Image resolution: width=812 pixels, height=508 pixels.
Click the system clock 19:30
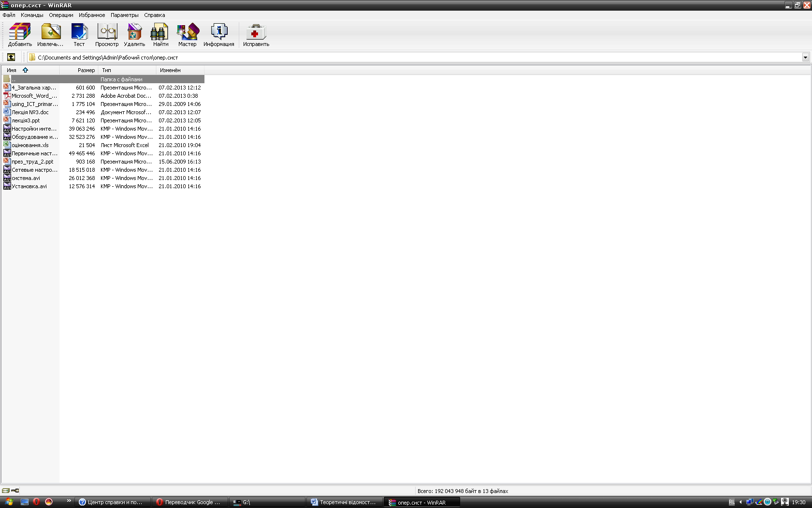click(x=798, y=502)
